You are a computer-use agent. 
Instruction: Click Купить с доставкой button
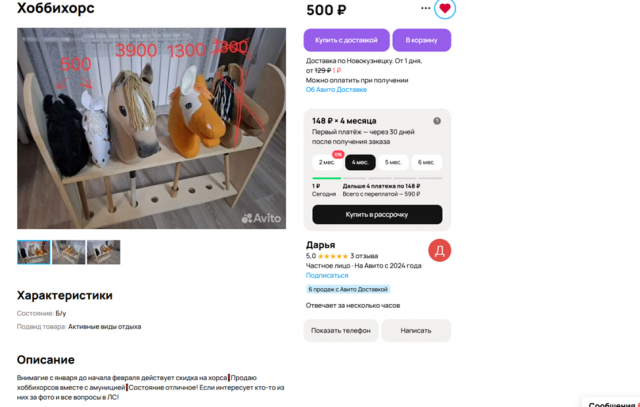point(347,40)
